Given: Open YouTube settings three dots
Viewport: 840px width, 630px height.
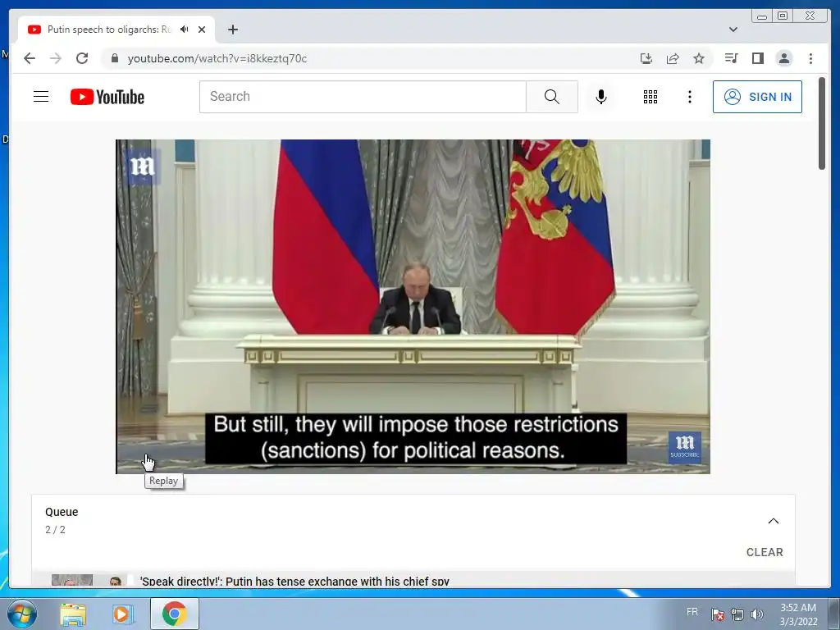Looking at the screenshot, I should point(689,97).
